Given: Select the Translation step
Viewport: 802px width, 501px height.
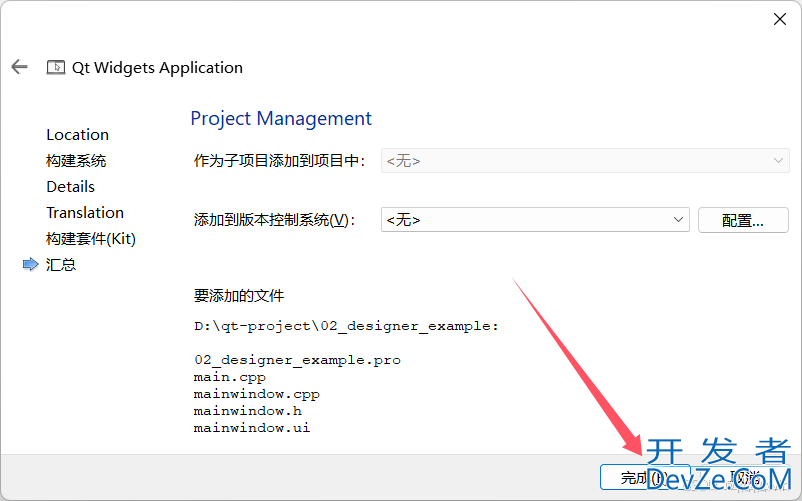Looking at the screenshot, I should (x=85, y=213).
